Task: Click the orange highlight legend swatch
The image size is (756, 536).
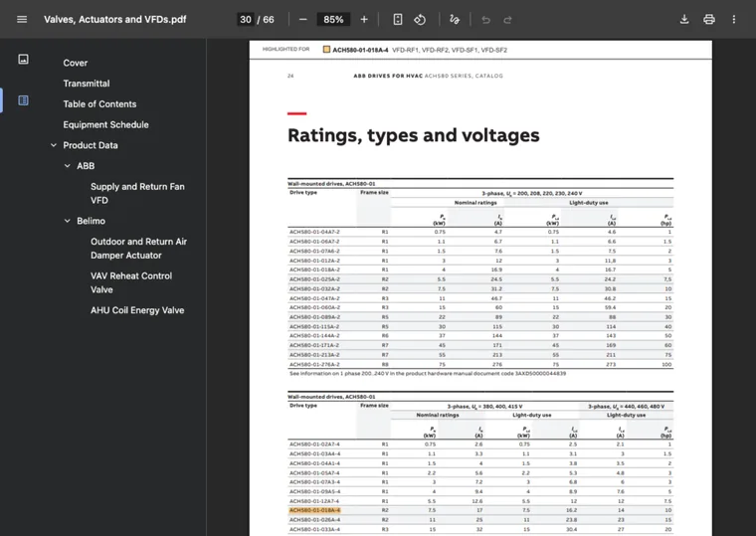Action: click(326, 49)
